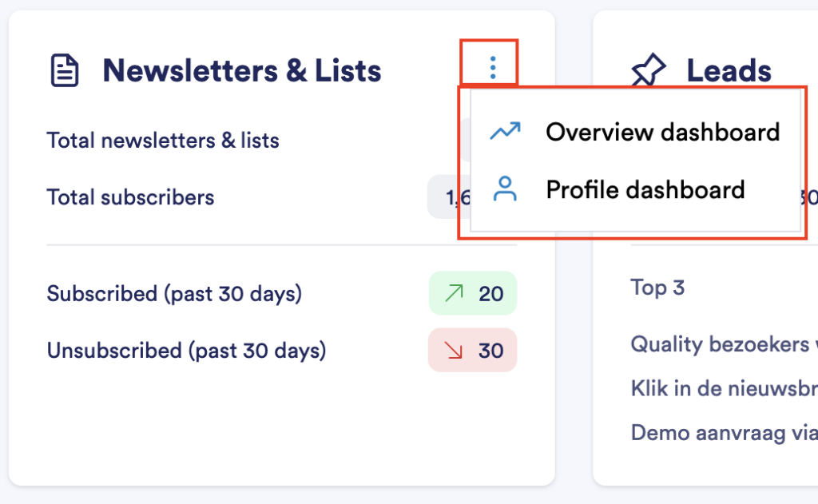Open the Demo aanvraag lead entry
The image size is (818, 504).
tap(723, 433)
